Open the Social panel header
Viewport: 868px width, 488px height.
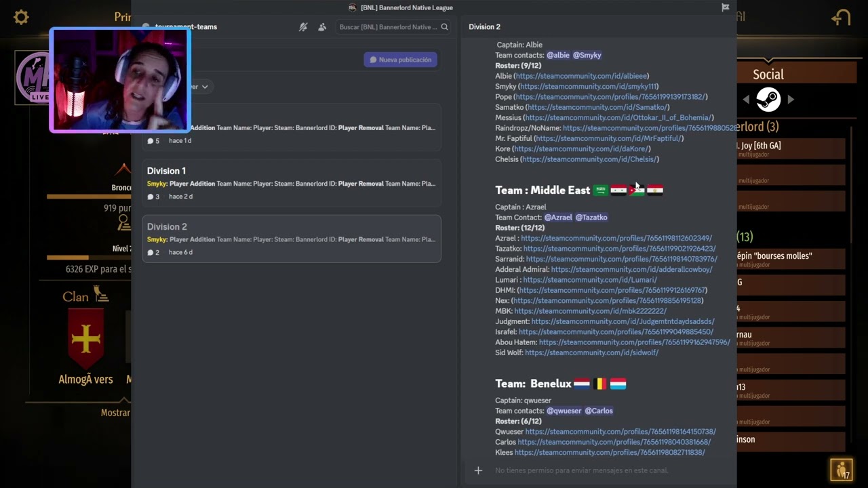click(768, 75)
